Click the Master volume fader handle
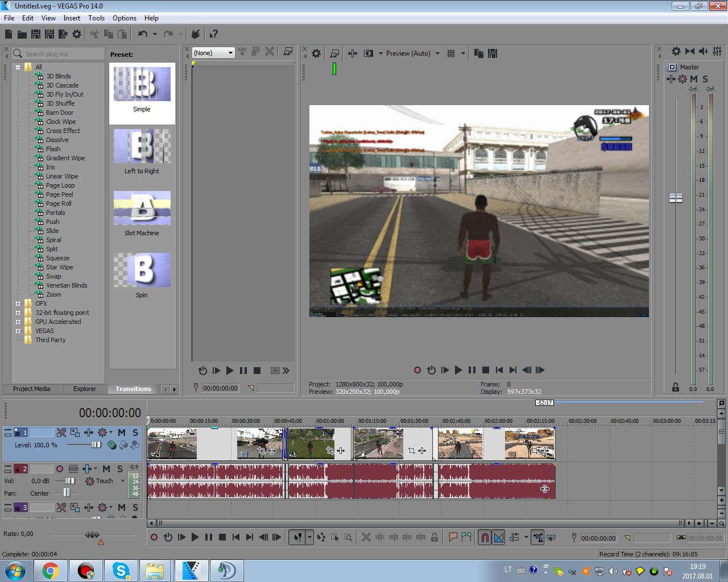Screen dimensions: 728x582 [676, 198]
